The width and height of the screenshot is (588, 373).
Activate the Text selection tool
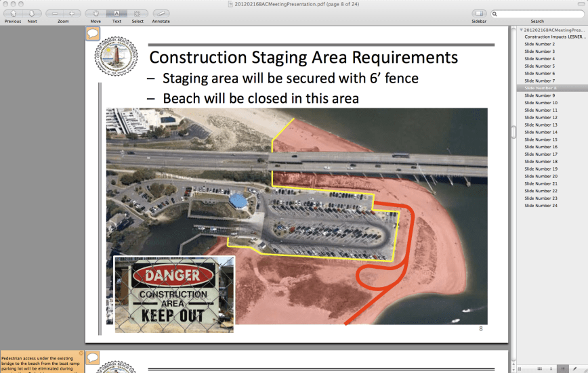117,14
